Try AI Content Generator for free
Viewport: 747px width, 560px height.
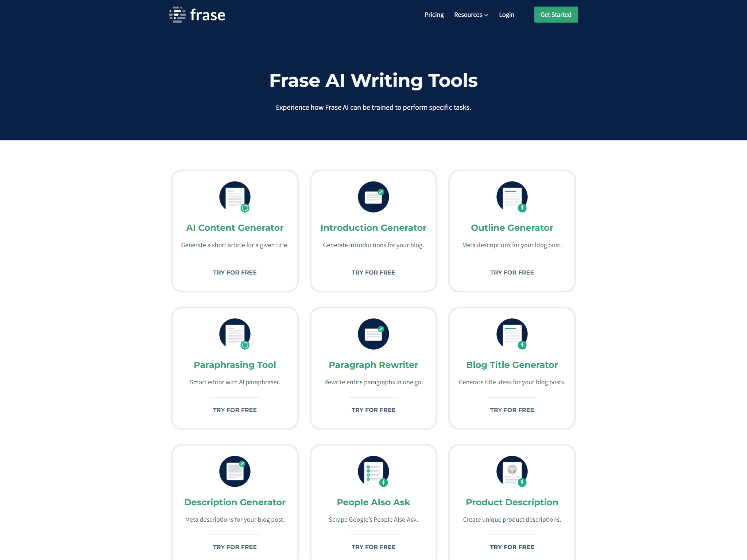click(235, 273)
